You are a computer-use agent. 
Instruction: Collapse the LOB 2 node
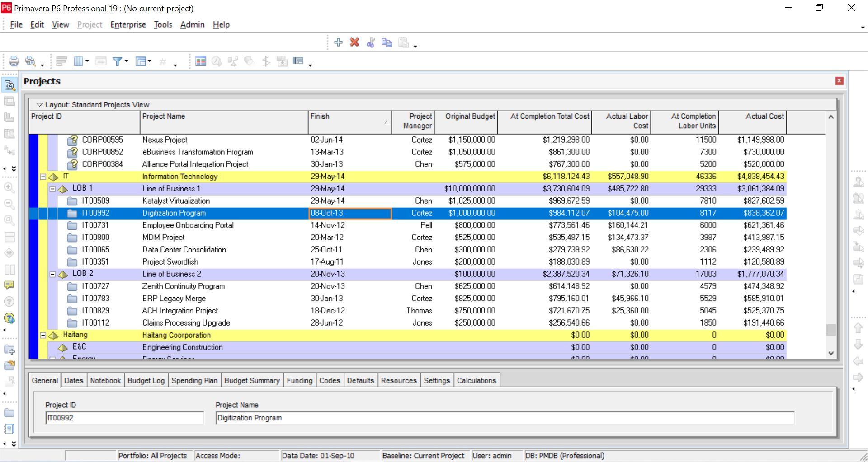point(52,274)
